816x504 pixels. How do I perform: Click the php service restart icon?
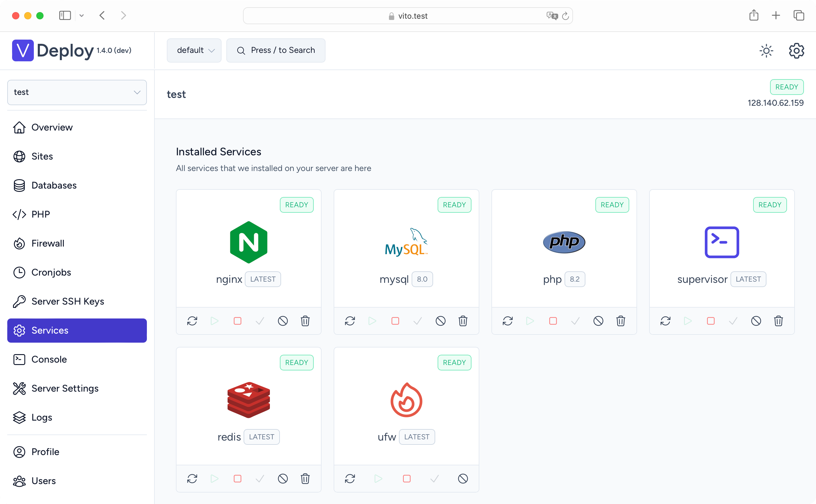(x=507, y=321)
